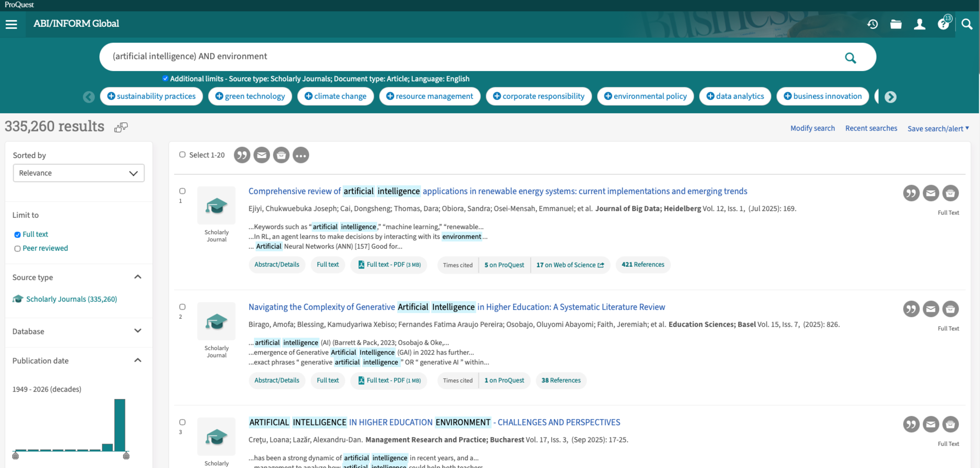The height and width of the screenshot is (468, 980).
Task: Add the climate change search filter chip
Action: click(335, 96)
